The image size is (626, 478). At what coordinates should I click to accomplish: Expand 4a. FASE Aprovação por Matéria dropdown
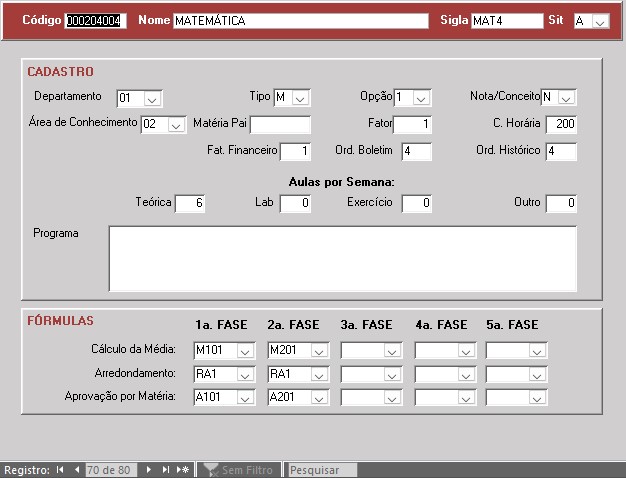(x=466, y=398)
